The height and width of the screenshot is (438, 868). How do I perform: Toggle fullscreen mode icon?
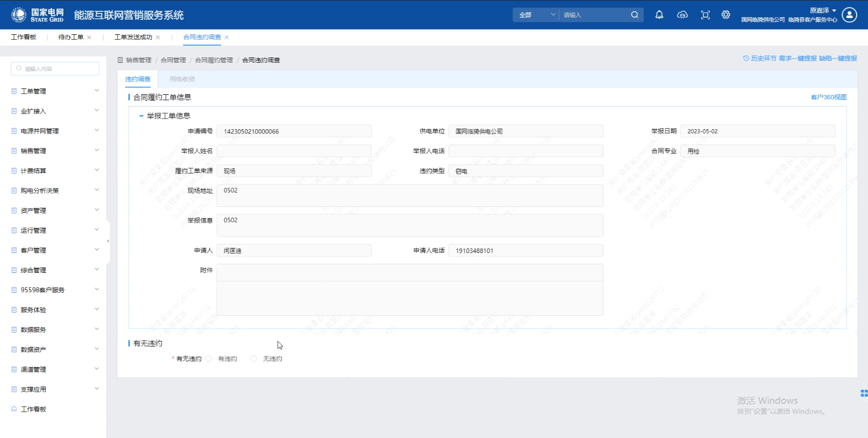click(705, 15)
